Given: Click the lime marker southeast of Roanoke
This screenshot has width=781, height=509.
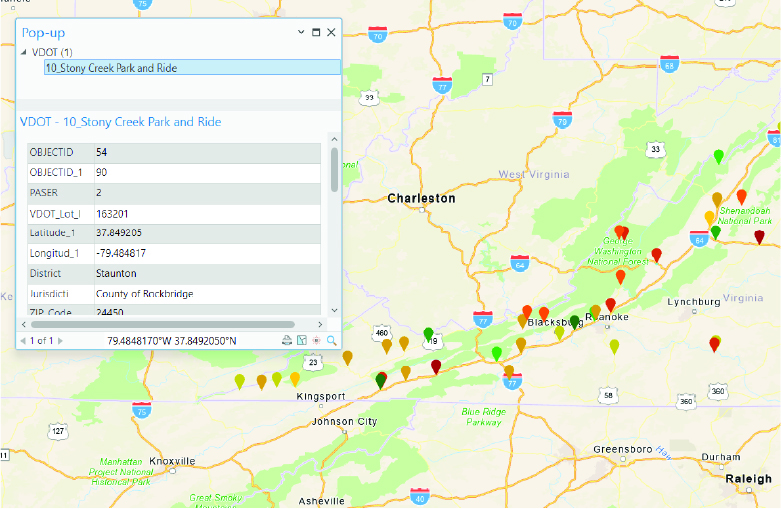Looking at the screenshot, I should (614, 345).
